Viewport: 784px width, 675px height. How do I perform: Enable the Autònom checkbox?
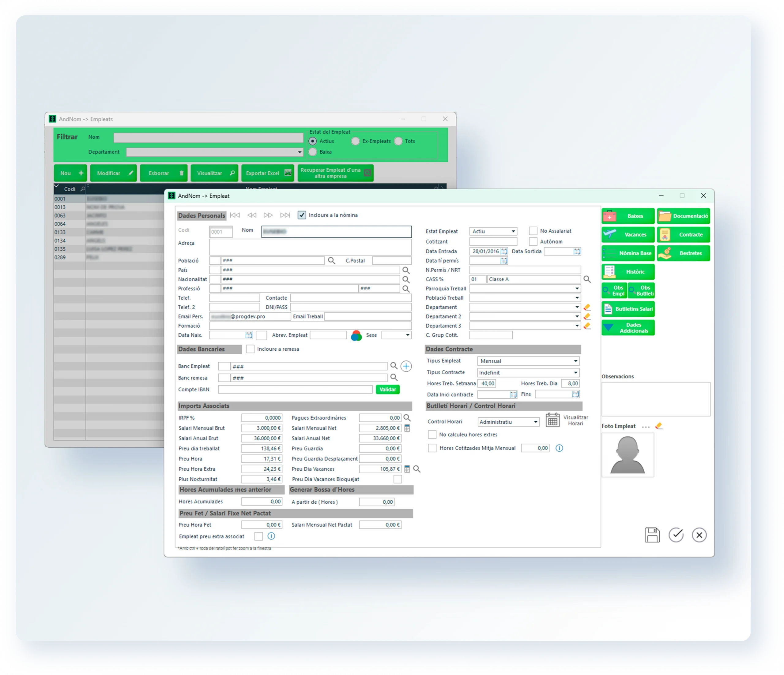[533, 242]
